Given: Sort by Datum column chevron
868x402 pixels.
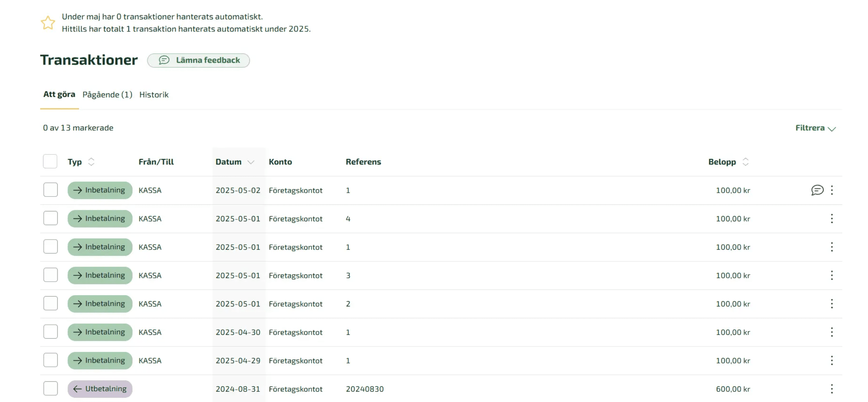Looking at the screenshot, I should coord(251,162).
